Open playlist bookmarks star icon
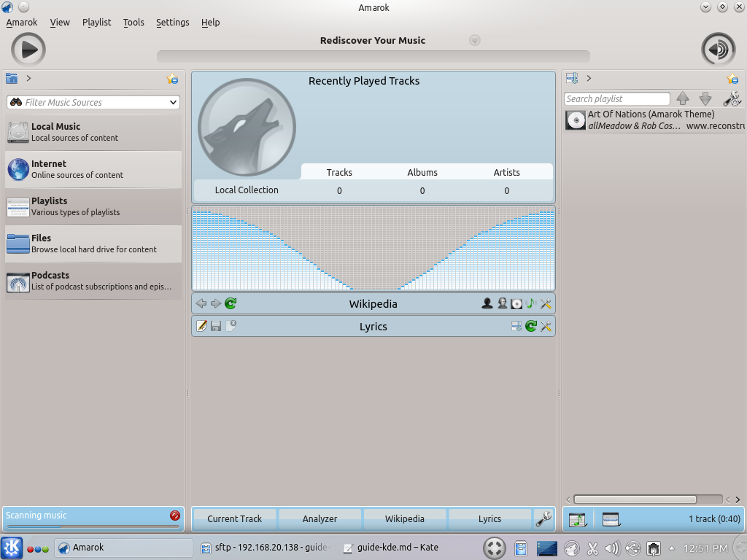The height and width of the screenshot is (560, 747). (x=732, y=79)
